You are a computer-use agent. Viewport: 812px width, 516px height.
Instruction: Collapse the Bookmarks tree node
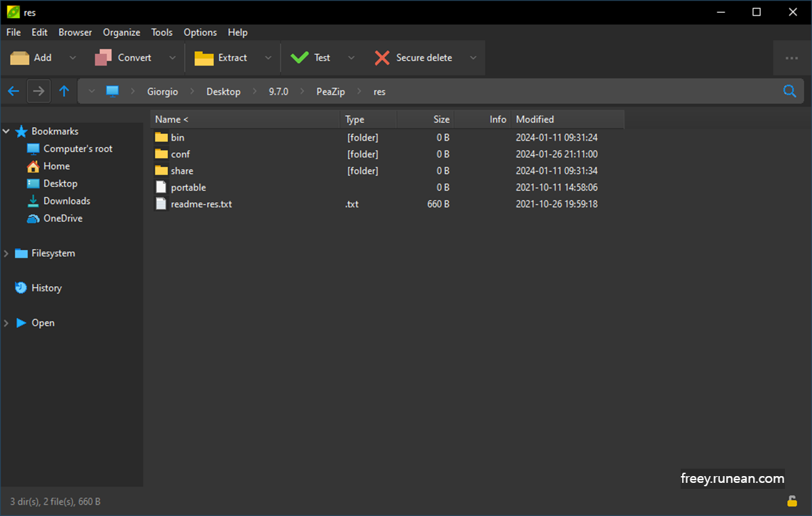click(x=6, y=131)
